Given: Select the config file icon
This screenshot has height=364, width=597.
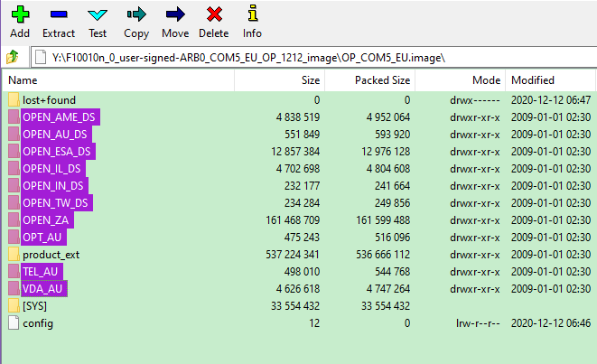Looking at the screenshot, I should click(x=14, y=322).
